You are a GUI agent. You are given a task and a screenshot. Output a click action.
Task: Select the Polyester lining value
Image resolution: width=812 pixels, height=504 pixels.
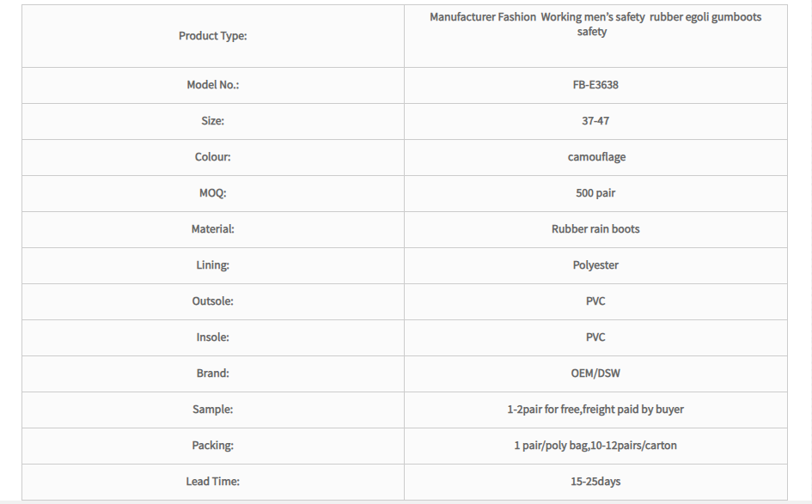pyautogui.click(x=595, y=265)
